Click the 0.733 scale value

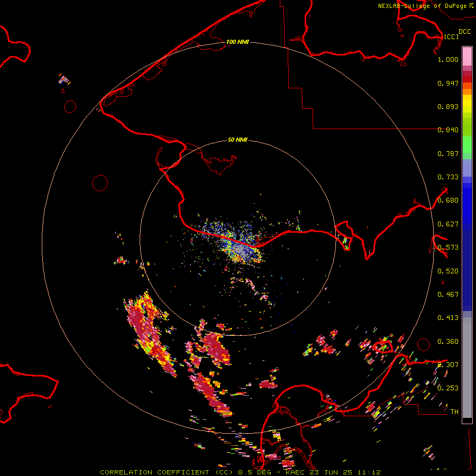(x=448, y=177)
